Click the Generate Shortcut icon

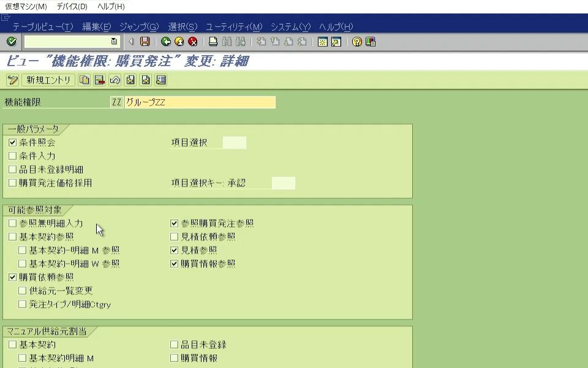coord(336,41)
